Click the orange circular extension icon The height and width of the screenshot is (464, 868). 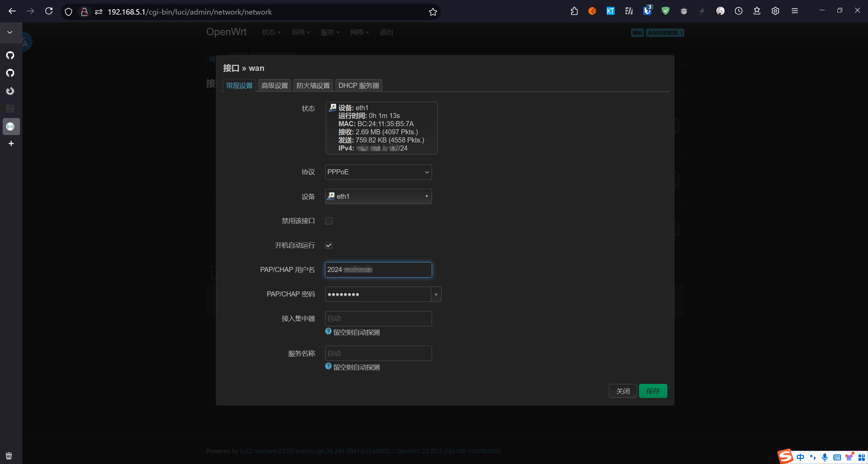tap(592, 11)
